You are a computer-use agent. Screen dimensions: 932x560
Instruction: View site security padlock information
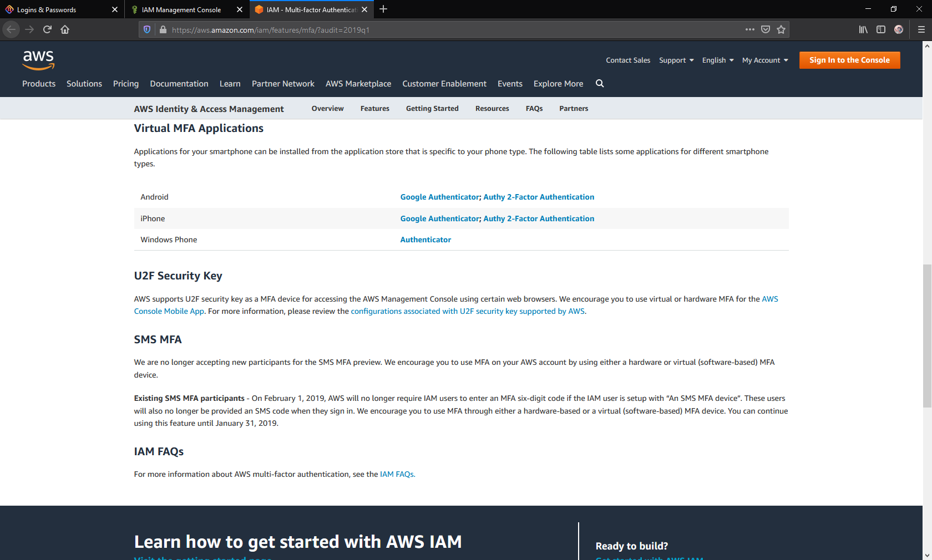point(163,29)
